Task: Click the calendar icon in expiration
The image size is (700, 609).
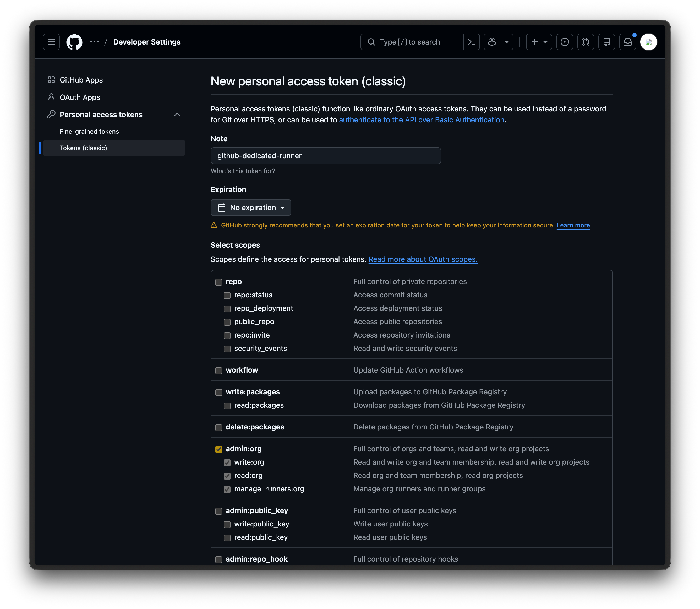Action: (222, 207)
